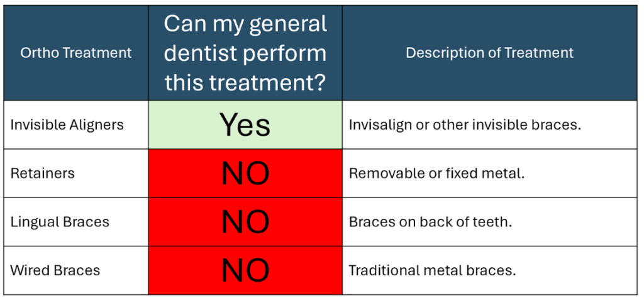This screenshot has width=644, height=298.
Task: Click the word Lingual in the table
Action: tap(34, 222)
